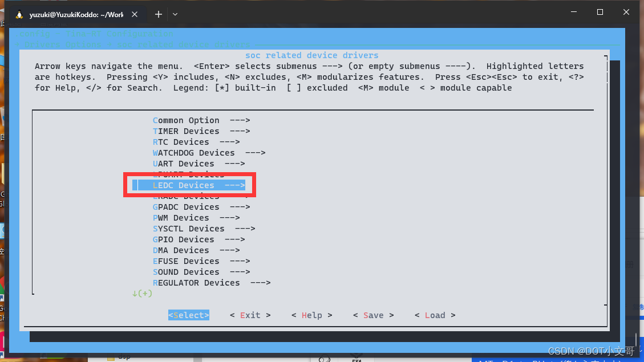Screen dimensions: 644x362
Task: Click the Exit button
Action: tap(250, 315)
